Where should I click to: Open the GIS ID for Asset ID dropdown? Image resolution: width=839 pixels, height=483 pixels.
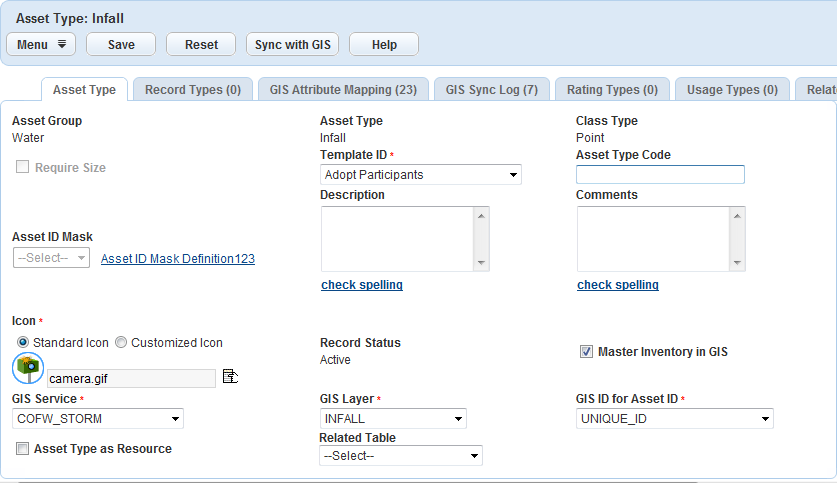point(675,419)
